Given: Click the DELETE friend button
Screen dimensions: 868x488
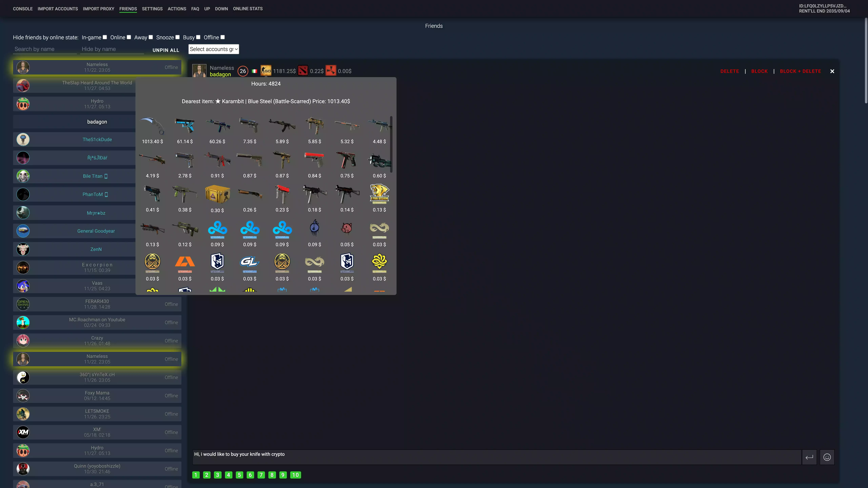Looking at the screenshot, I should click(x=729, y=71).
